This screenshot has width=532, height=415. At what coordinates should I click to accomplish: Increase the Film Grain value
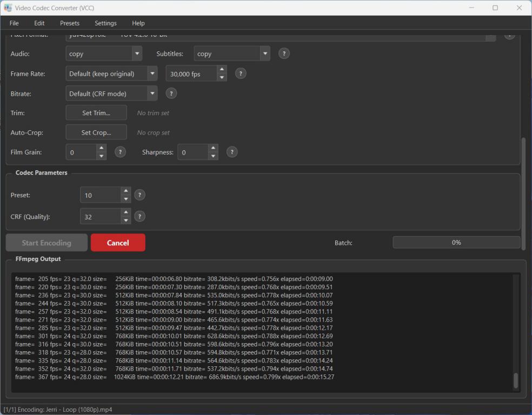[x=101, y=148]
